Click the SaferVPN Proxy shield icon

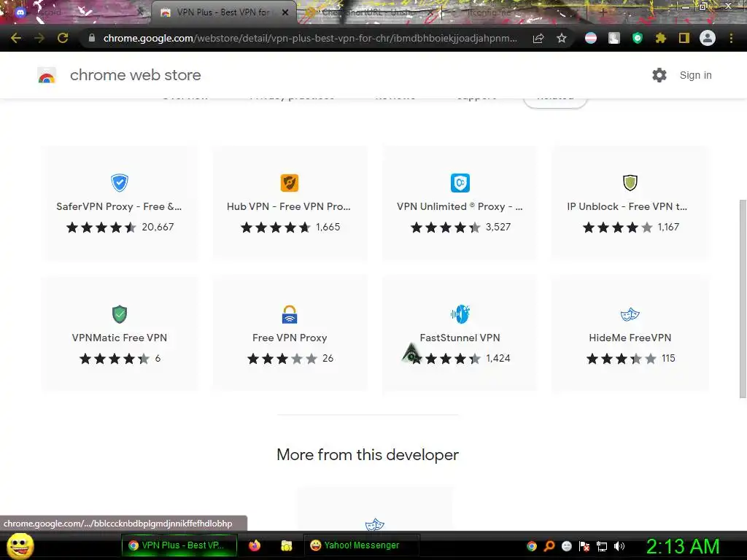tap(120, 182)
